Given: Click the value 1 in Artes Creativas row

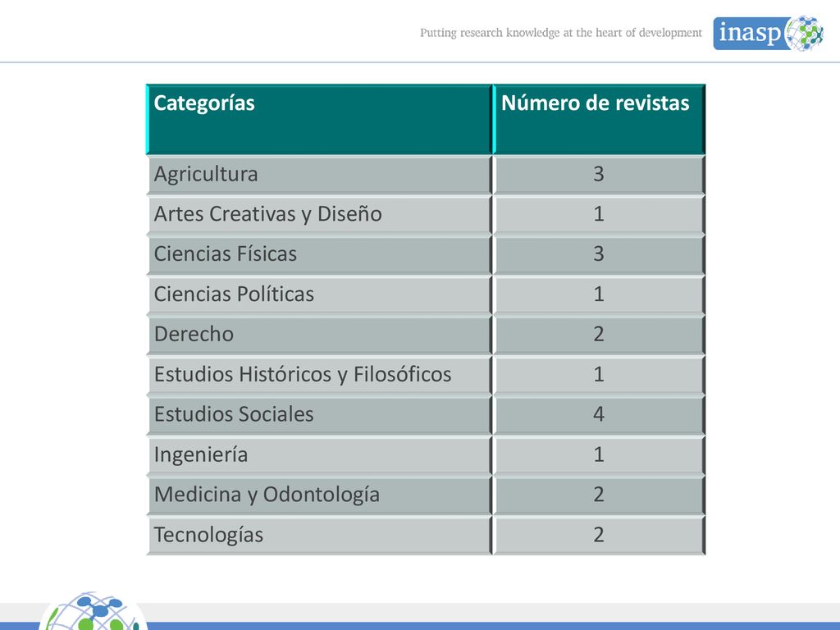Looking at the screenshot, I should click(599, 214).
